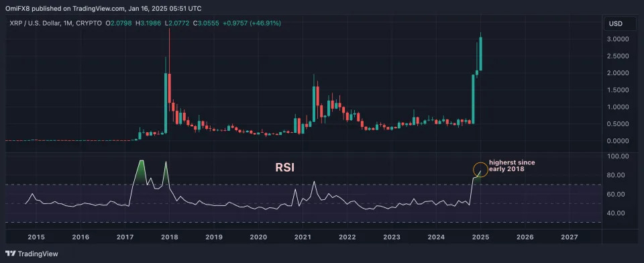Click the 1.0000 price axis label
Image resolution: width=644 pixels, height=263 pixels.
(x=617, y=107)
